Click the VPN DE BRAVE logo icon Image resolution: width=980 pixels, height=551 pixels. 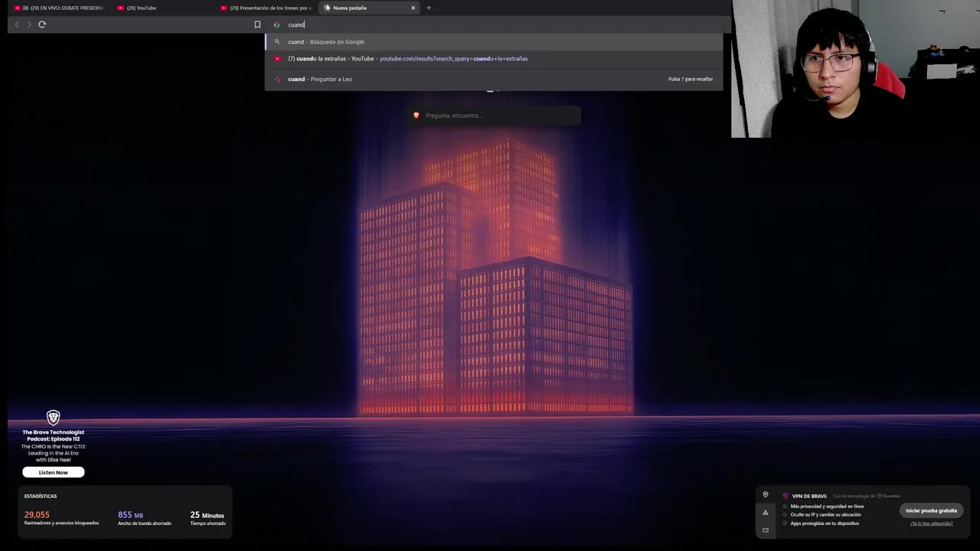(786, 496)
